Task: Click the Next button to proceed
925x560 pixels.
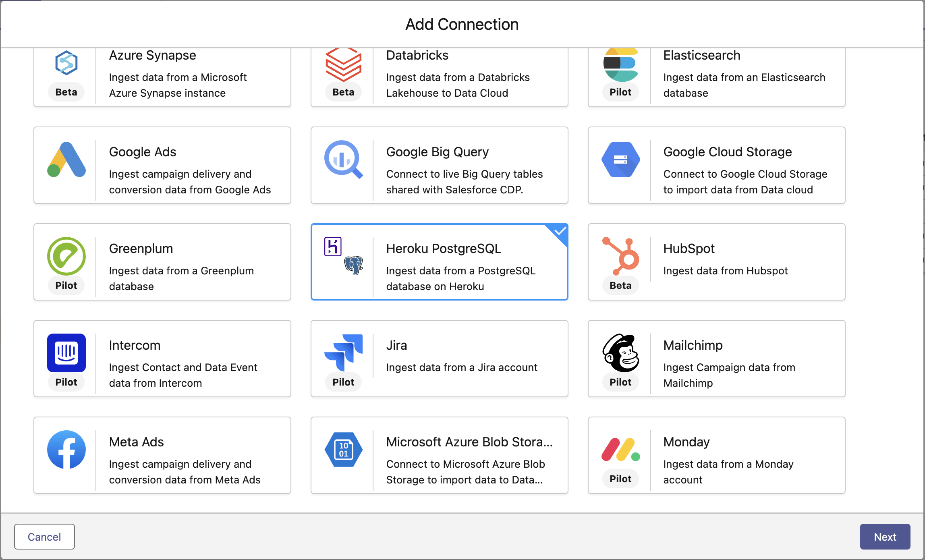Action: 884,537
